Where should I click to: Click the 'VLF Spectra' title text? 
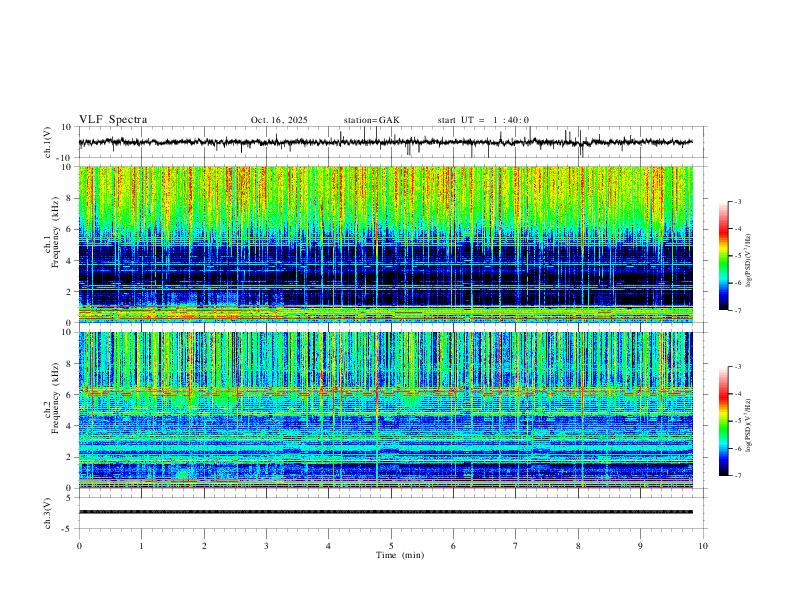pos(113,120)
